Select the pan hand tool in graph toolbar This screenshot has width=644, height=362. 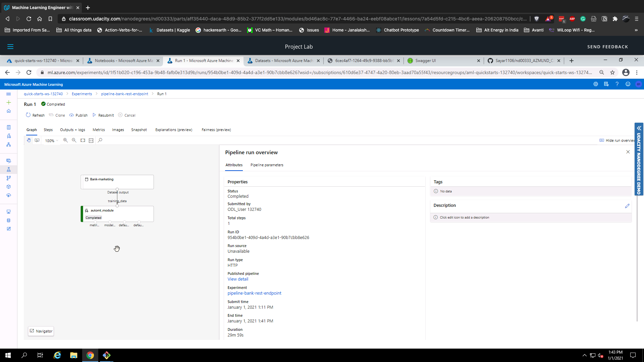point(29,140)
